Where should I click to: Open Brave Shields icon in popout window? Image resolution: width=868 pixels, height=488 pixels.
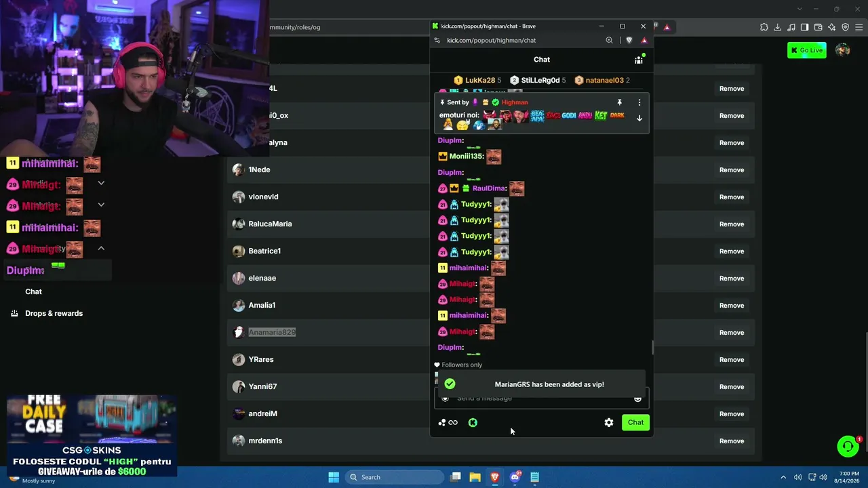(629, 40)
